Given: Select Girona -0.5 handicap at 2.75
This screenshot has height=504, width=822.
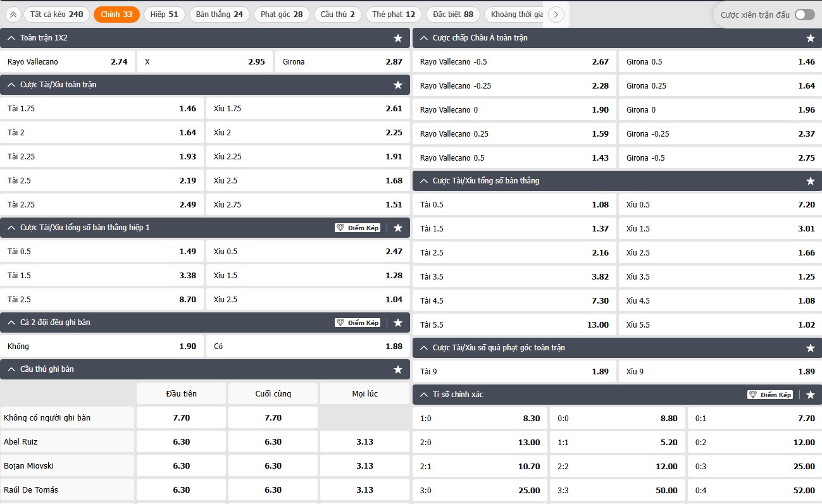Looking at the screenshot, I should pos(720,158).
